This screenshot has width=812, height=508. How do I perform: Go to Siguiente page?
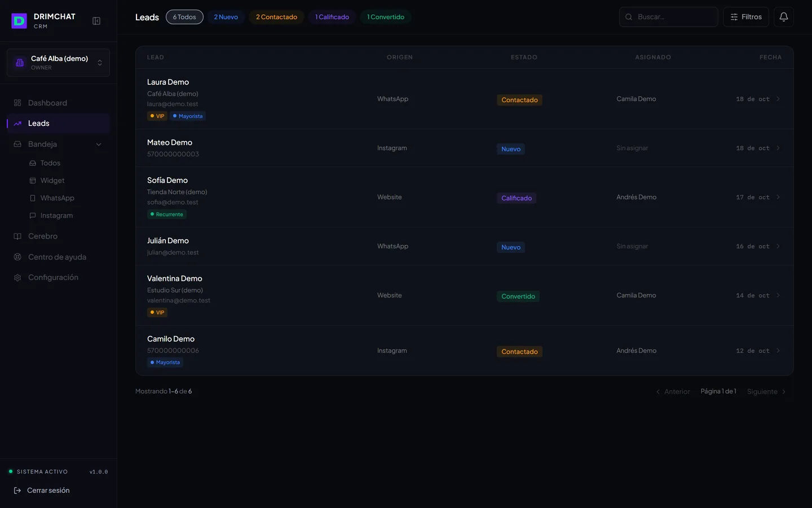click(x=767, y=392)
